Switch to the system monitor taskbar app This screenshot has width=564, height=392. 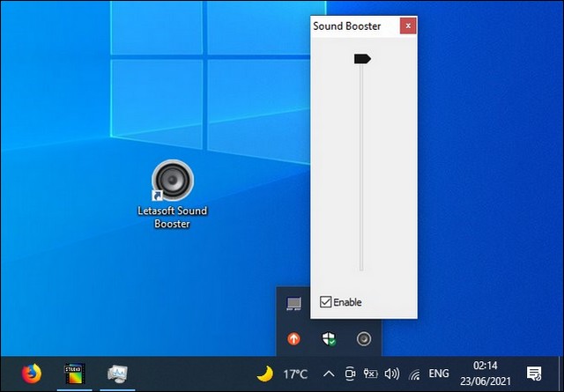117,374
